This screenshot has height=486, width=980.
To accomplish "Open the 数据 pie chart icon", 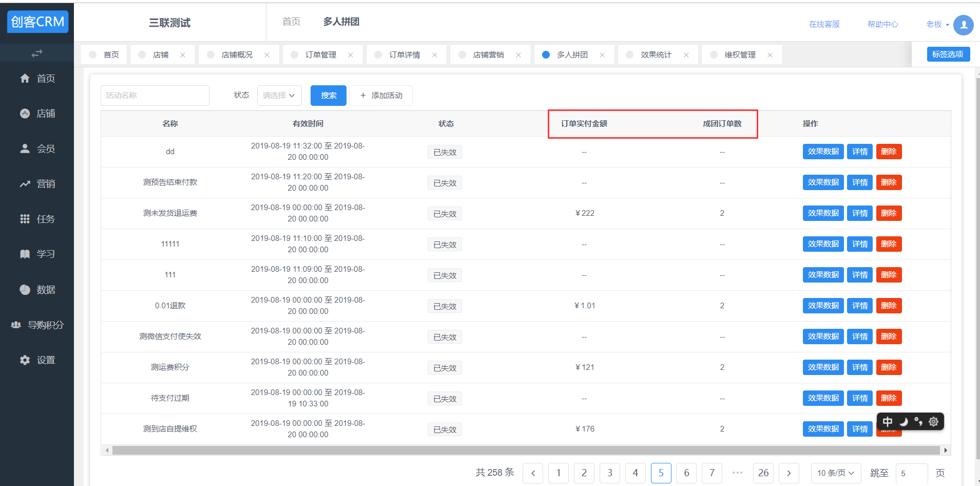I will (x=25, y=290).
